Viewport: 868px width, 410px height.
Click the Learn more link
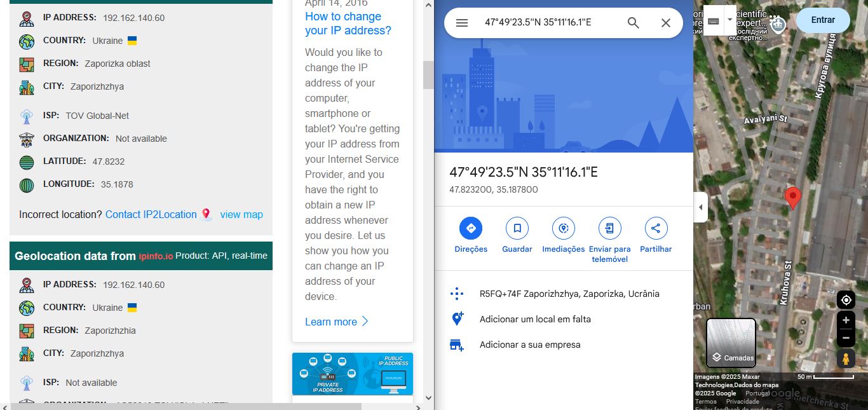point(337,322)
